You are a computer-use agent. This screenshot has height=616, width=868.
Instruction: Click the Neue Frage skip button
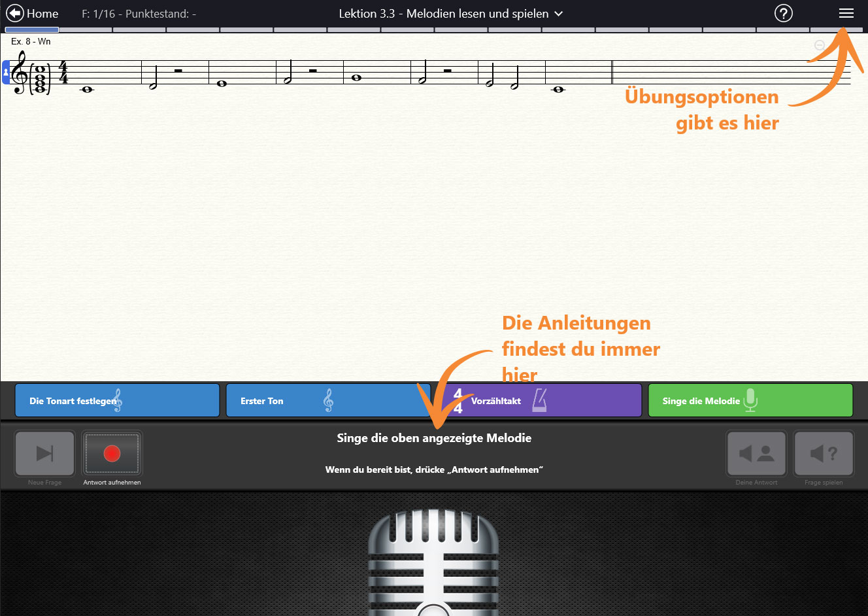point(44,454)
